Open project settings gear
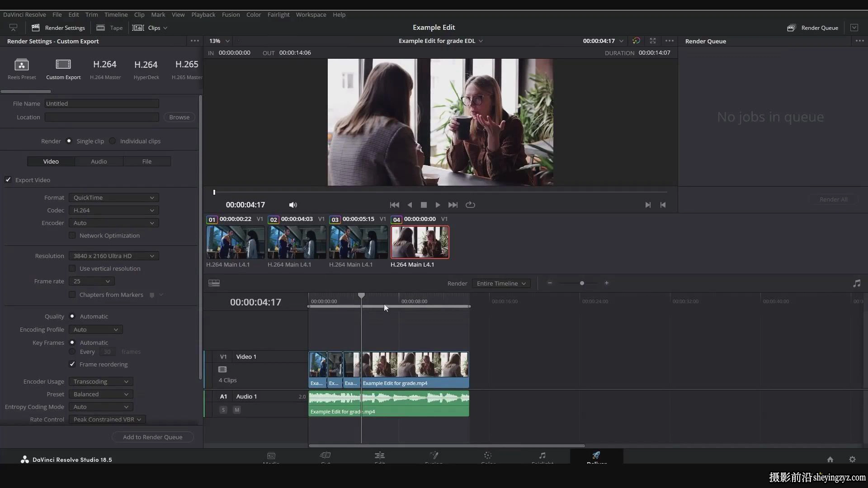This screenshot has width=868, height=488. (852, 459)
